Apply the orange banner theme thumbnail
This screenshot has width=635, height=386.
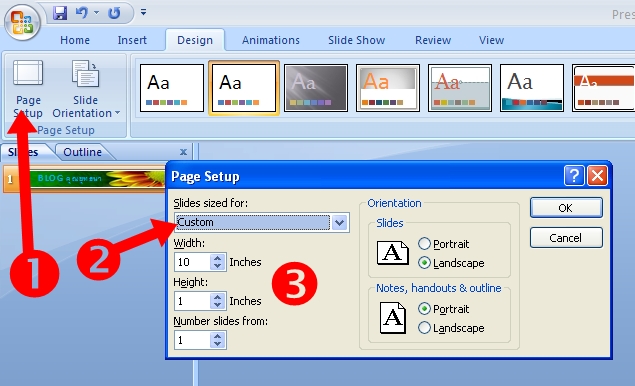(603, 88)
